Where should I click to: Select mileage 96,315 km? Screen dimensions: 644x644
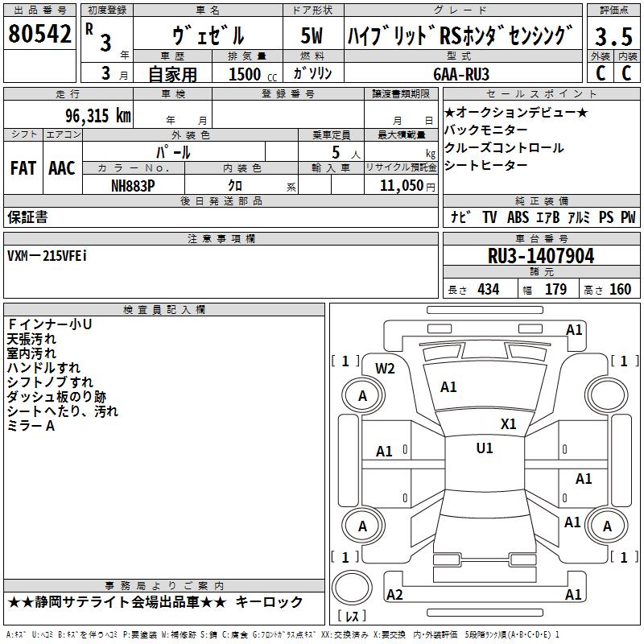coord(98,116)
